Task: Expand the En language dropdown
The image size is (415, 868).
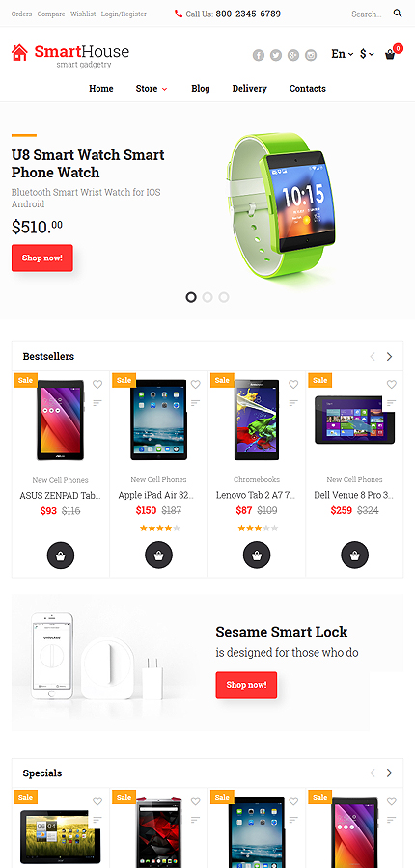Action: (343, 54)
